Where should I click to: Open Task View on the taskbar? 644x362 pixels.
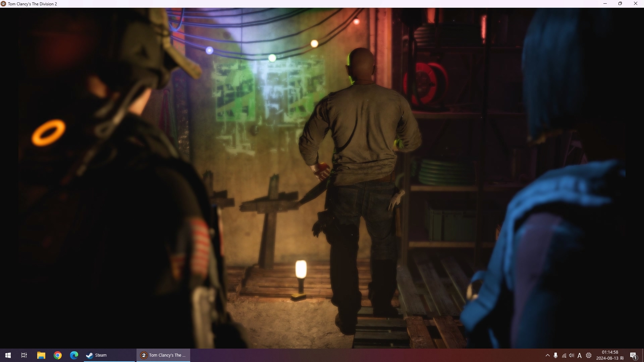[x=24, y=355]
